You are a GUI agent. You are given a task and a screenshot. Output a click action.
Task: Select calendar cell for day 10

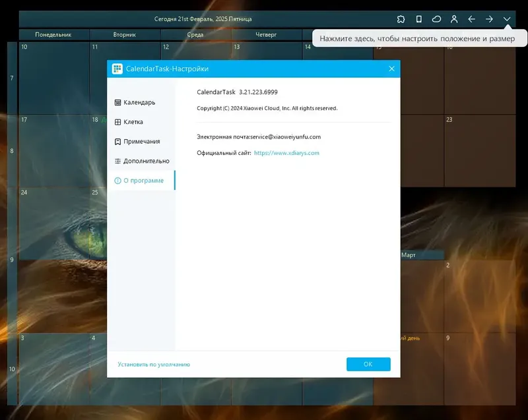pyautogui.click(x=54, y=78)
